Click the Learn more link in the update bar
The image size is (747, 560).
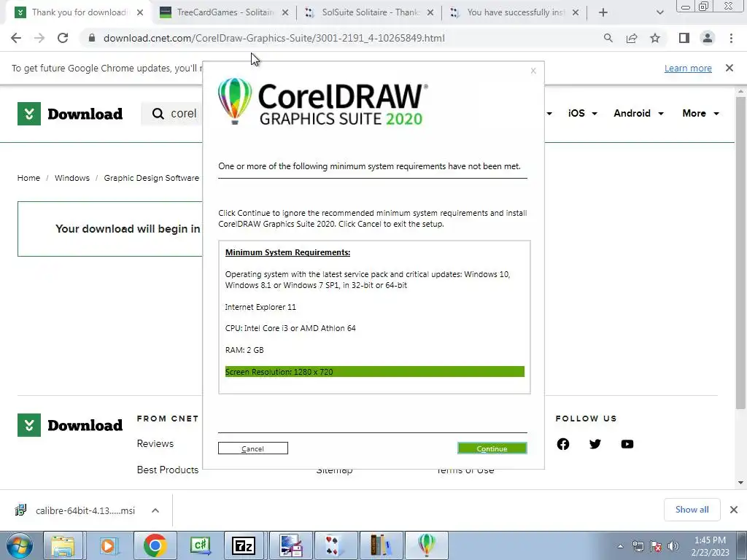click(688, 68)
